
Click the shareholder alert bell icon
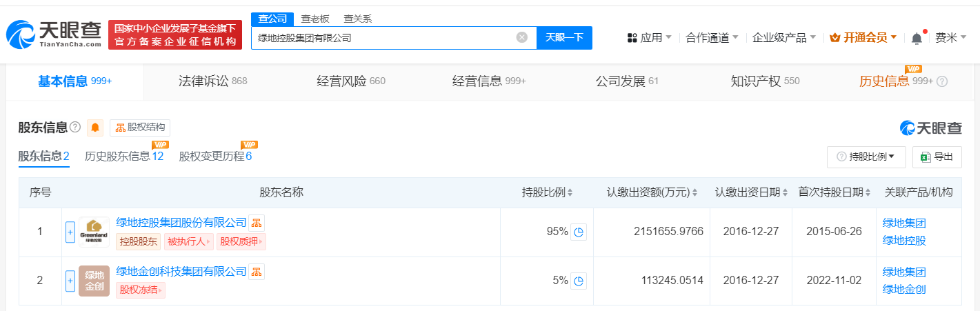(95, 128)
